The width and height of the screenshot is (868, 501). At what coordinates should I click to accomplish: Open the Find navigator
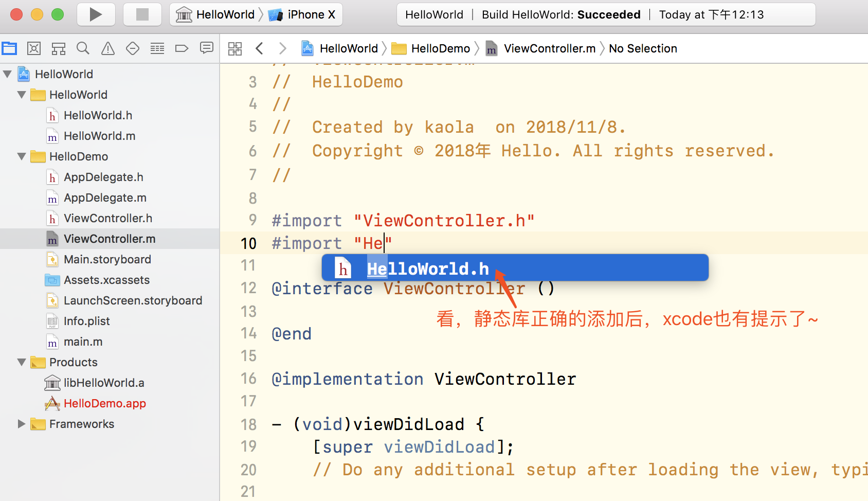[83, 49]
